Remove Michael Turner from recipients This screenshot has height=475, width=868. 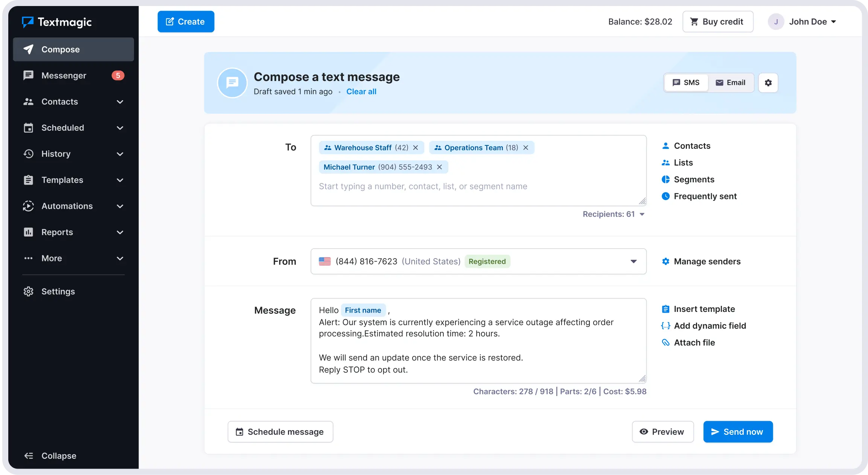439,167
